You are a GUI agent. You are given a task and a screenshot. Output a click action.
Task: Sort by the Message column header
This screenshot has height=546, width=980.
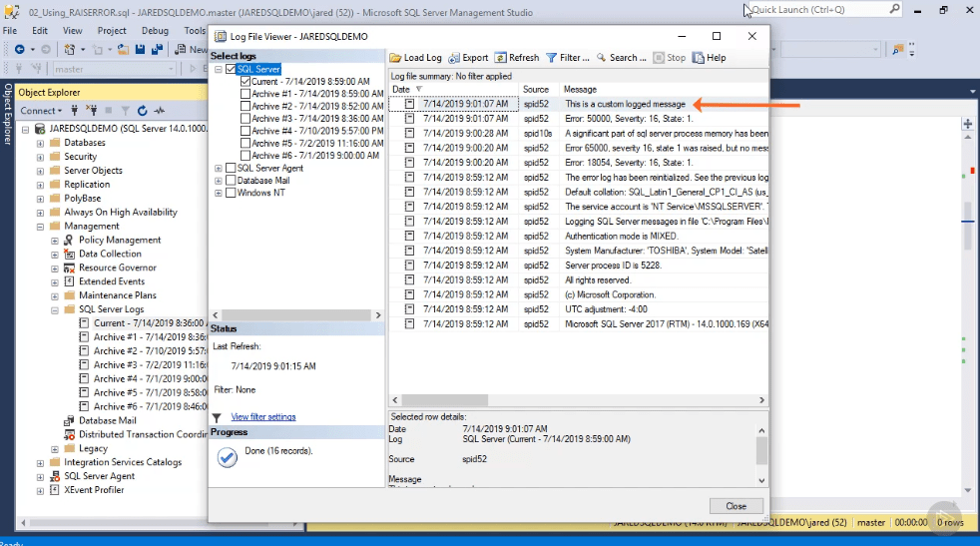pyautogui.click(x=665, y=90)
